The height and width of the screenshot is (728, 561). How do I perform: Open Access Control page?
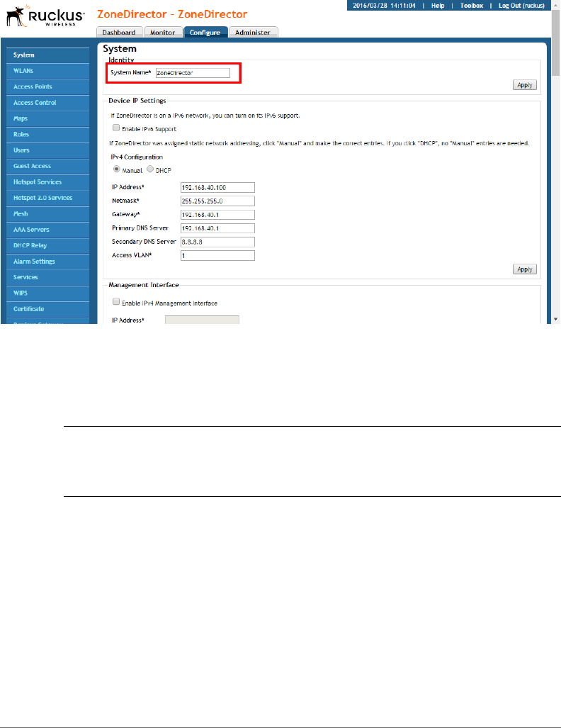point(47,103)
